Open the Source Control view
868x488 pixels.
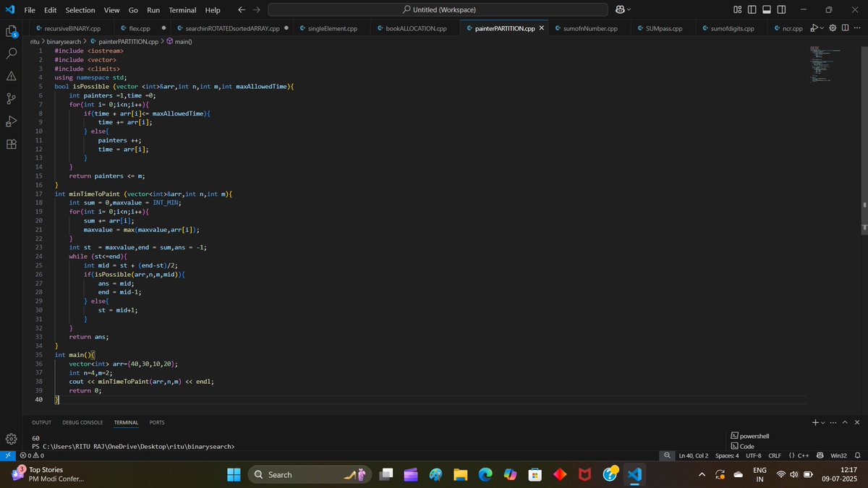(x=12, y=98)
